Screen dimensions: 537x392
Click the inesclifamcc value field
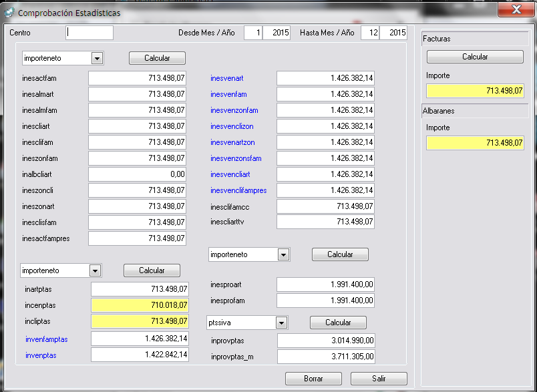coord(326,206)
